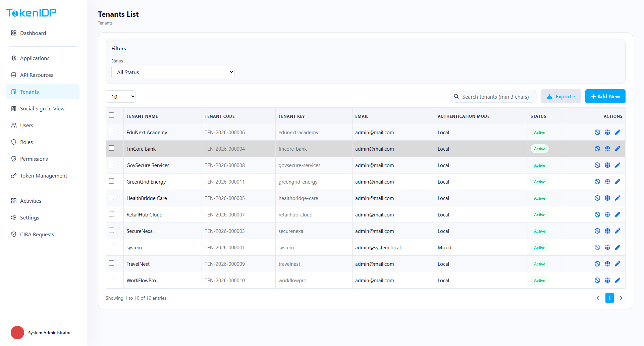644x346 pixels.
Task: Navigate to Social Sign In View
Action: [42, 108]
